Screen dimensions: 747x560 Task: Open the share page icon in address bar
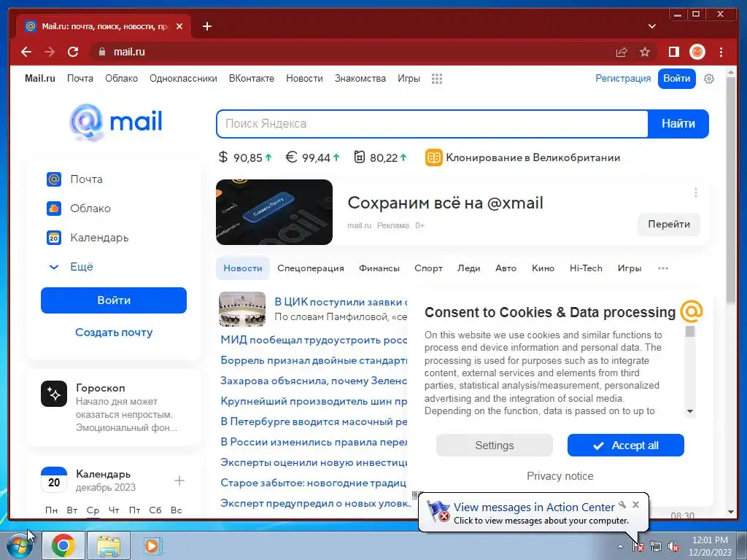coord(622,52)
